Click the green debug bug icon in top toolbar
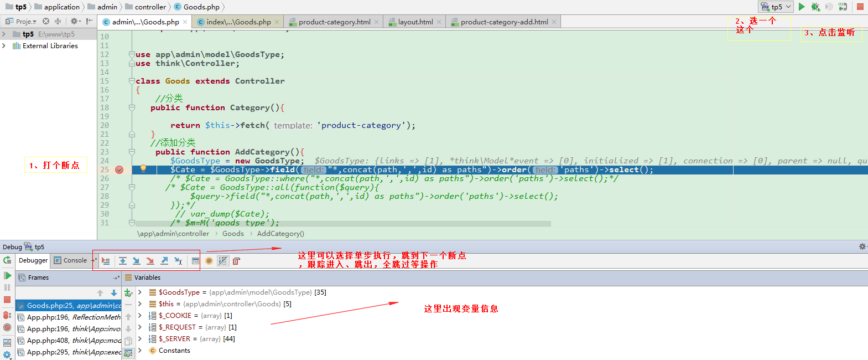The height and width of the screenshot is (360, 868). [x=815, y=7]
